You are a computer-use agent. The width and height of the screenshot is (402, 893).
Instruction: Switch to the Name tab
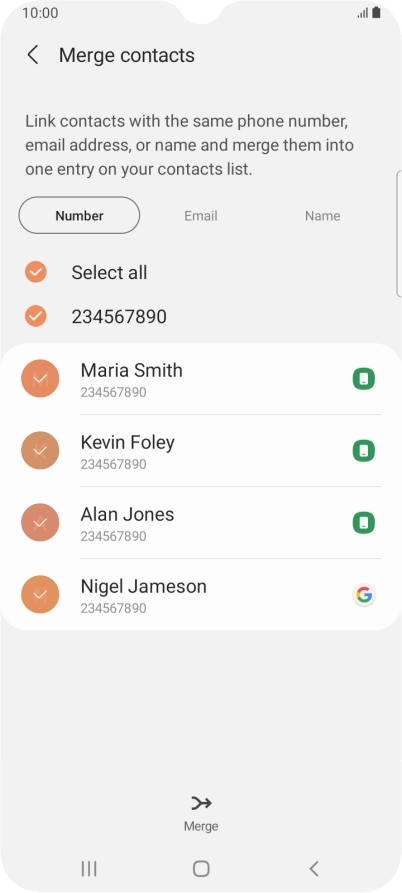322,216
